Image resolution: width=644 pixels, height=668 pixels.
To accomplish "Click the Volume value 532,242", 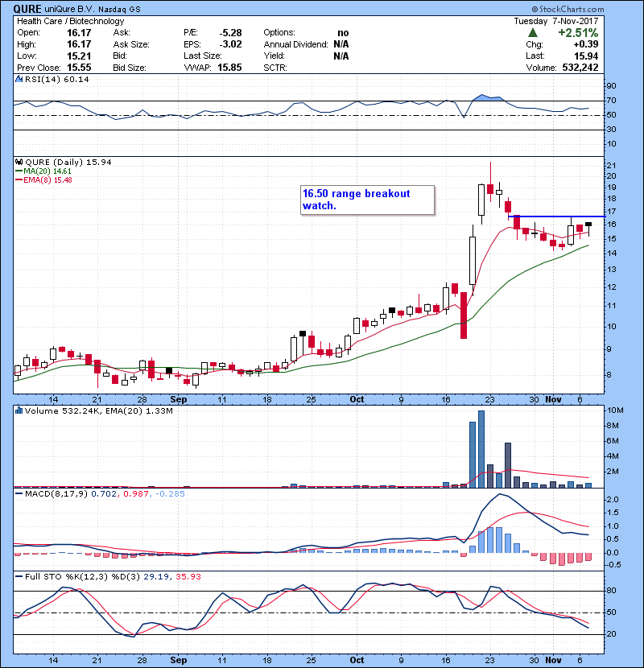I will 580,68.
